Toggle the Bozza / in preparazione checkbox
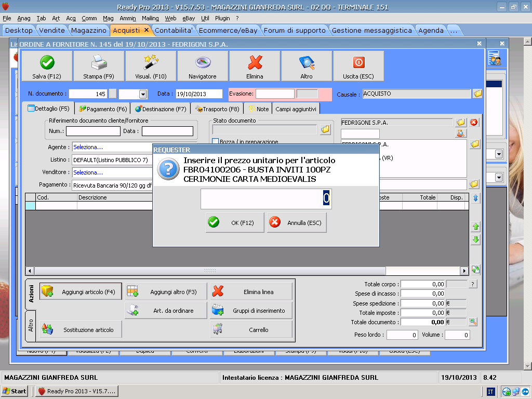The height and width of the screenshot is (399, 532). (216, 141)
